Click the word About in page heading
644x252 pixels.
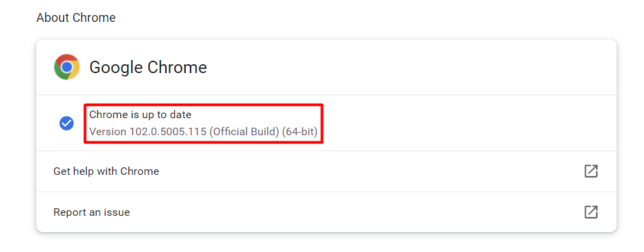pyautogui.click(x=52, y=18)
